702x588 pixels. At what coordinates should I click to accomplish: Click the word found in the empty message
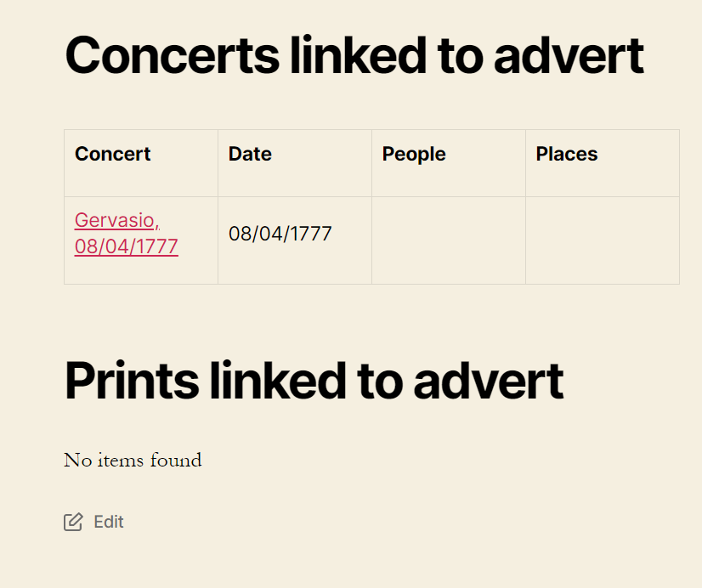pos(176,460)
